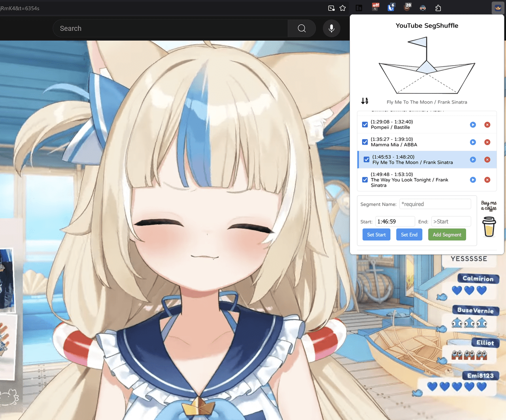Uncheck the Fly Me To The Moon checkbox

click(366, 159)
